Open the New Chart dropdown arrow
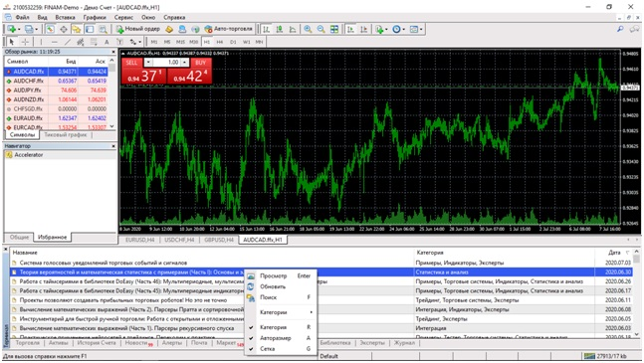Viewport: 644px width, 363px height. pyautogui.click(x=19, y=29)
